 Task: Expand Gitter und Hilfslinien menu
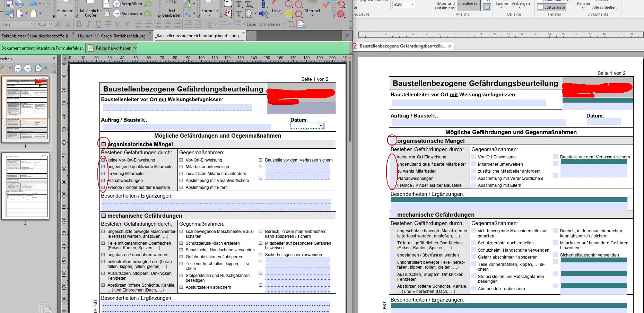pos(445,6)
